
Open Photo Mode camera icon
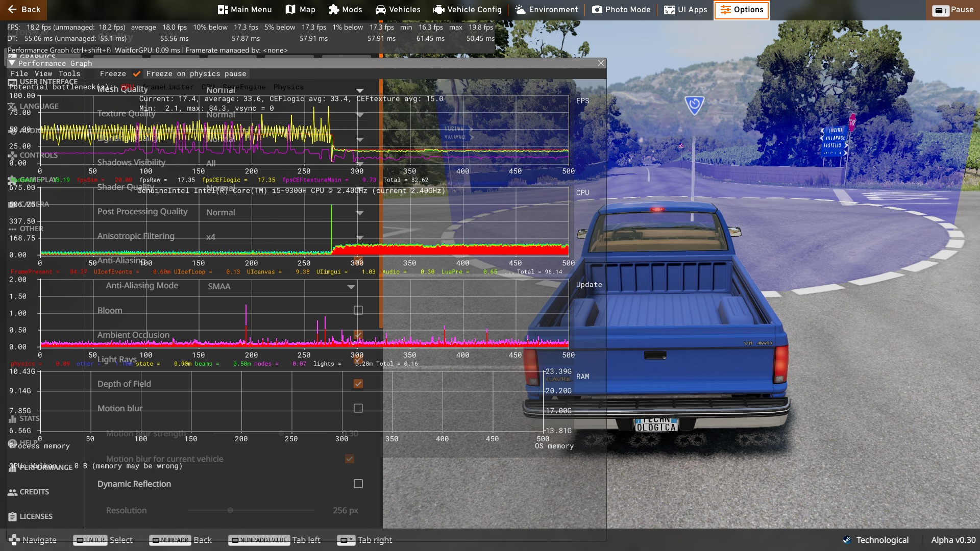coord(597,10)
